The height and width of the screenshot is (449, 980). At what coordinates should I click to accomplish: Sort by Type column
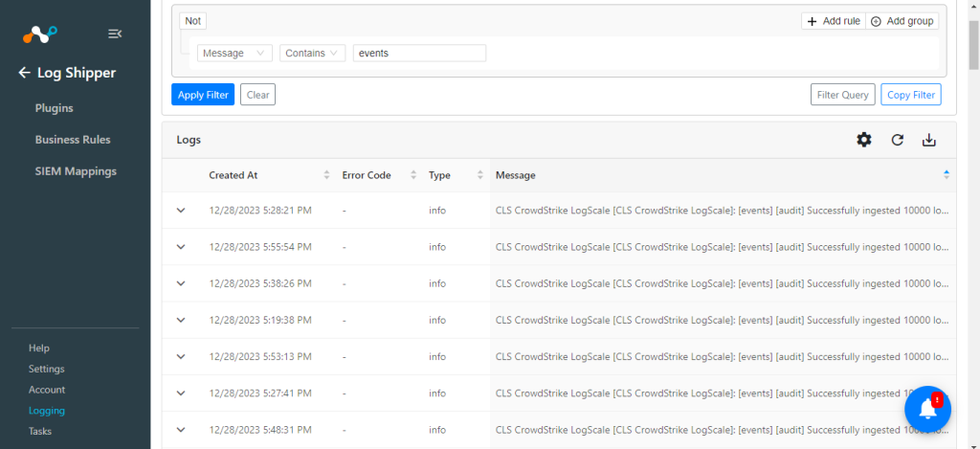480,175
